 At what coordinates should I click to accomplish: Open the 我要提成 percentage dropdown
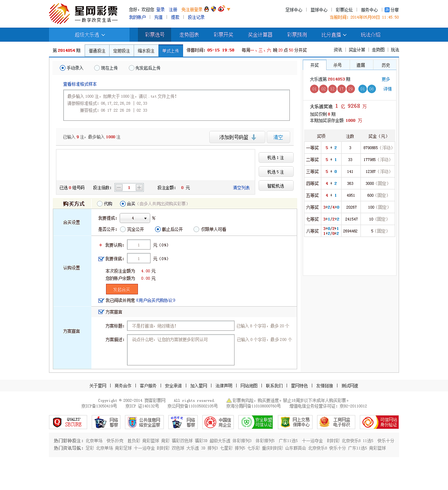pos(135,218)
